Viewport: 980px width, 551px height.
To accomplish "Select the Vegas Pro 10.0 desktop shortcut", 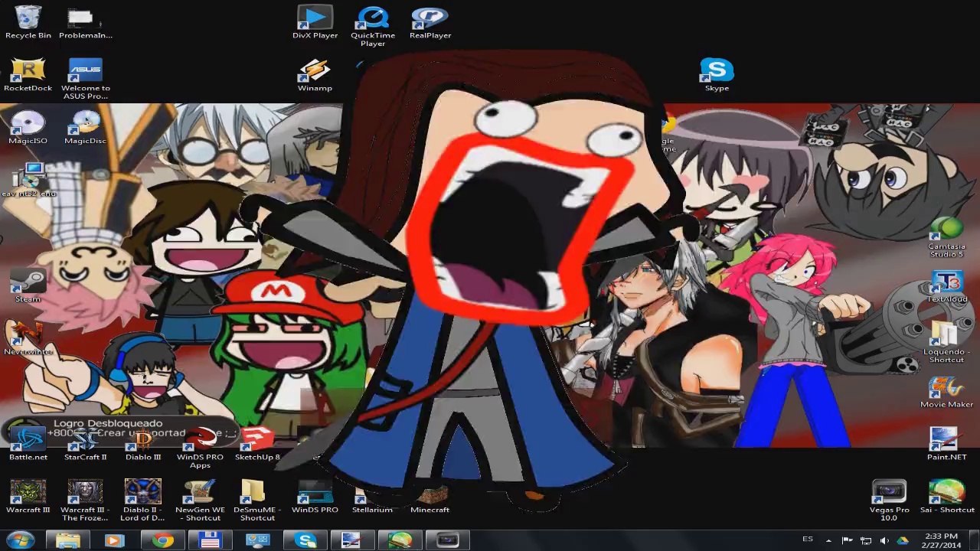I will click(889, 500).
